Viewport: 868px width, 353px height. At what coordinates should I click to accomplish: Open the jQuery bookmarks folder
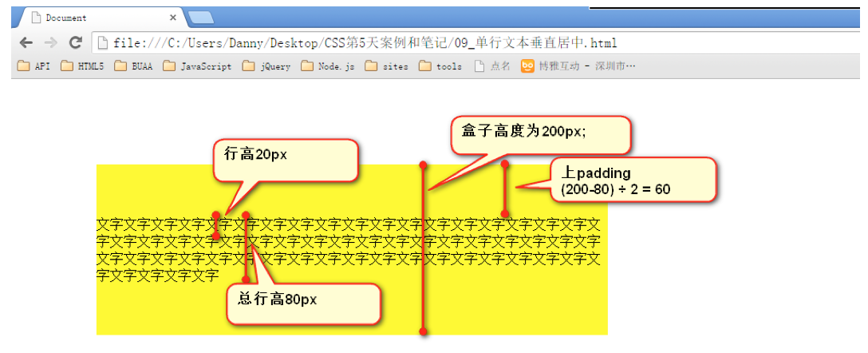pyautogui.click(x=266, y=66)
